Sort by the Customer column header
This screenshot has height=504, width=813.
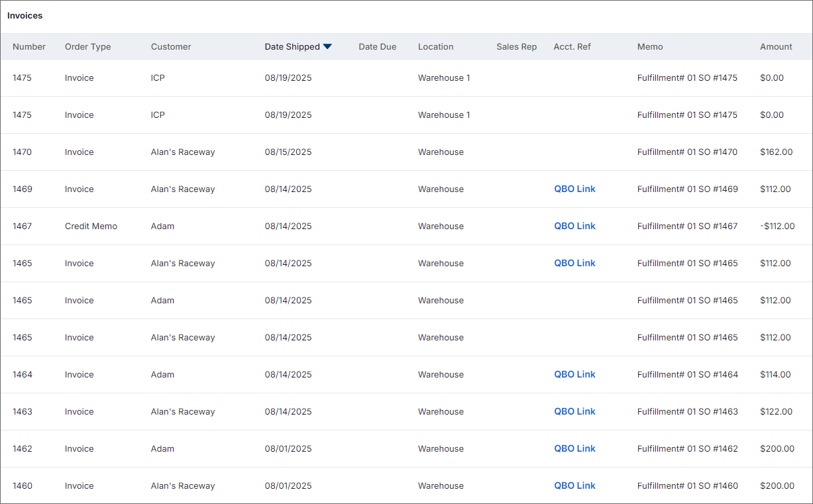point(171,46)
